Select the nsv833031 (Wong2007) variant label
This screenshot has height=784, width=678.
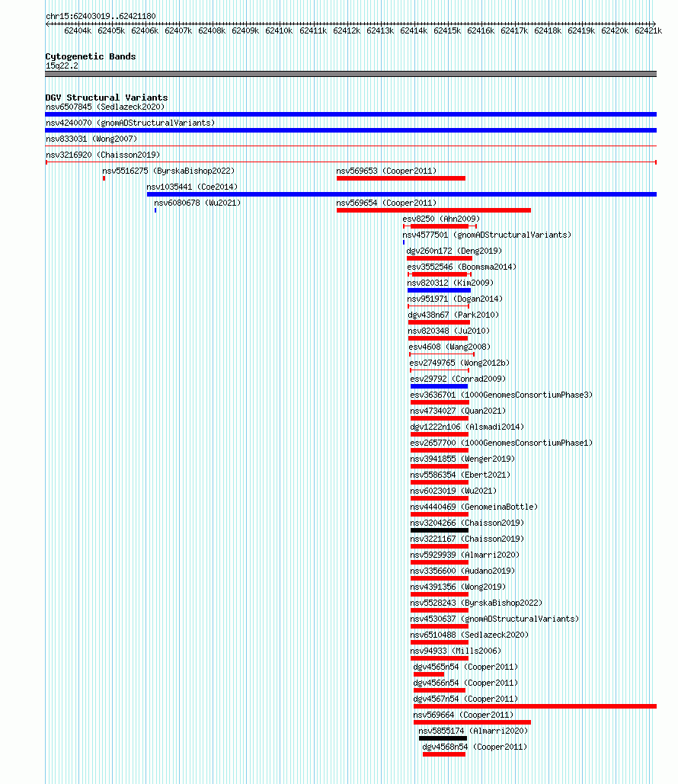point(91,139)
